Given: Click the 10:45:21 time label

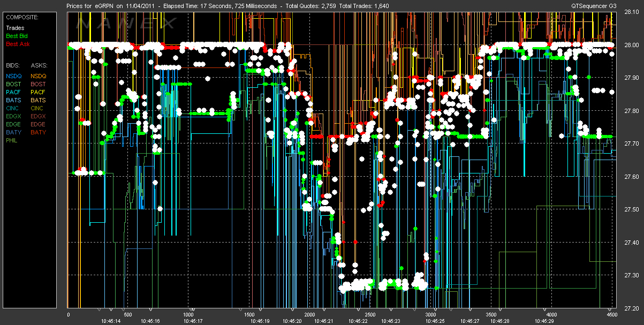Looking at the screenshot, I should click(324, 321).
